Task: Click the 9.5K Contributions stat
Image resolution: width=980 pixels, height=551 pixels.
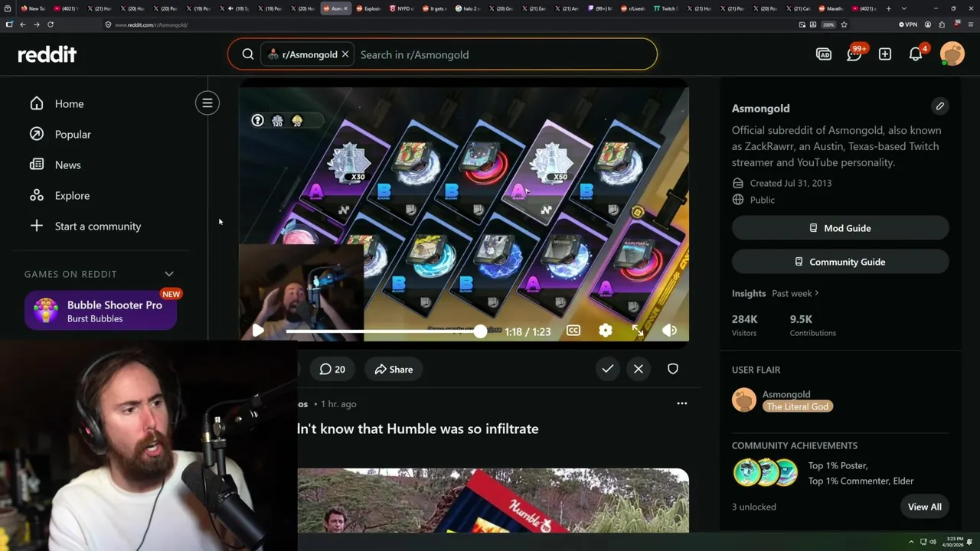Action: coord(812,325)
